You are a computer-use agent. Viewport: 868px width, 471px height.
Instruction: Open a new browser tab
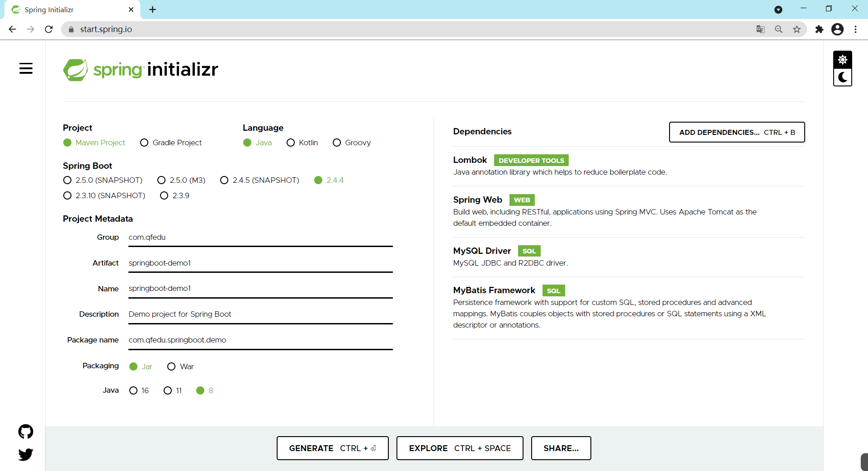(152, 10)
